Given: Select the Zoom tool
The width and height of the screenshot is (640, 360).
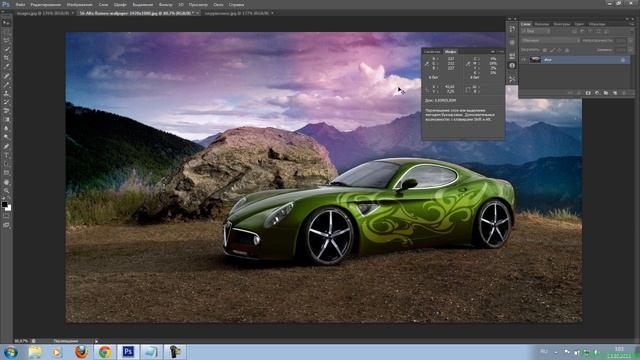Looking at the screenshot, I should (6, 190).
